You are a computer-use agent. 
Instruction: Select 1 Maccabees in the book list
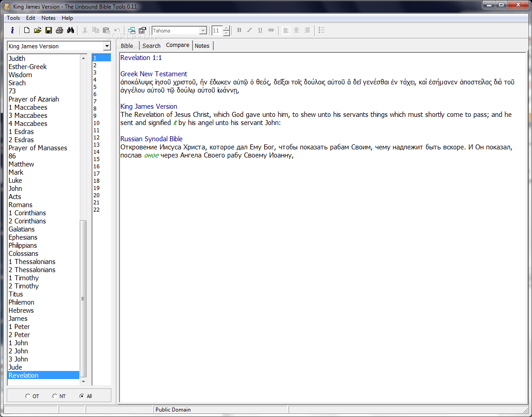[43, 107]
